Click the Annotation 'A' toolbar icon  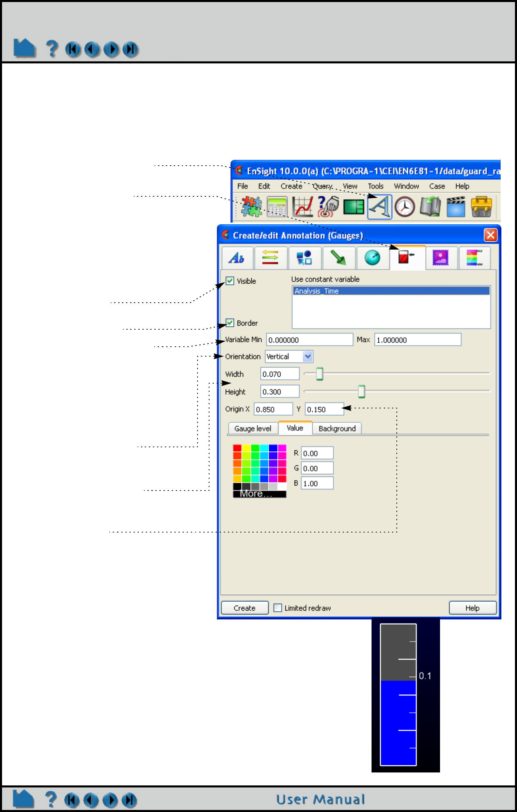pyautogui.click(x=380, y=207)
